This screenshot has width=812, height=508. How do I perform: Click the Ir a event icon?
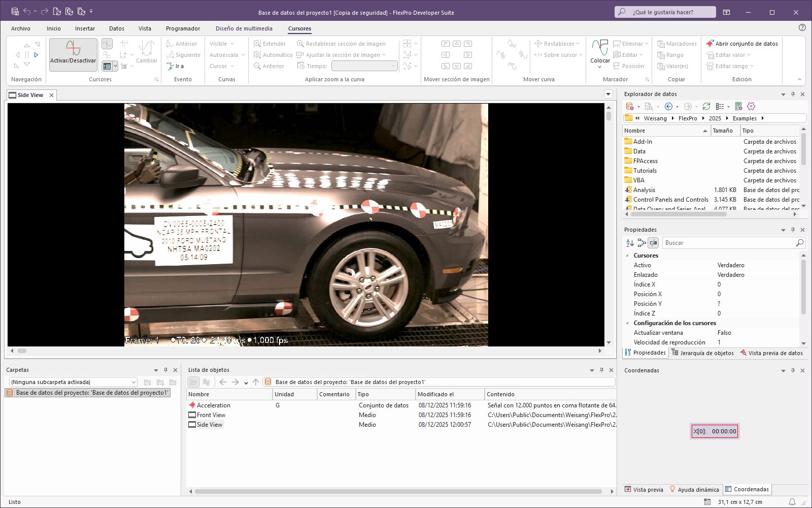[171, 66]
